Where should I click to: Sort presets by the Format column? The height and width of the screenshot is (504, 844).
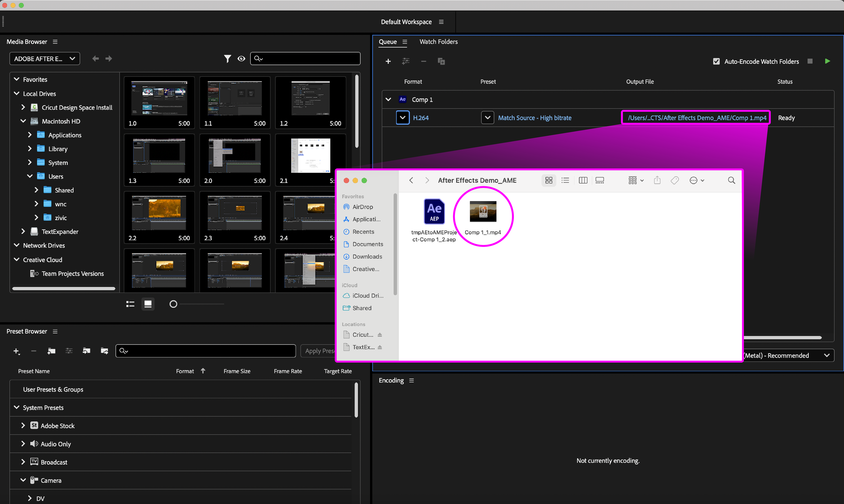click(185, 371)
